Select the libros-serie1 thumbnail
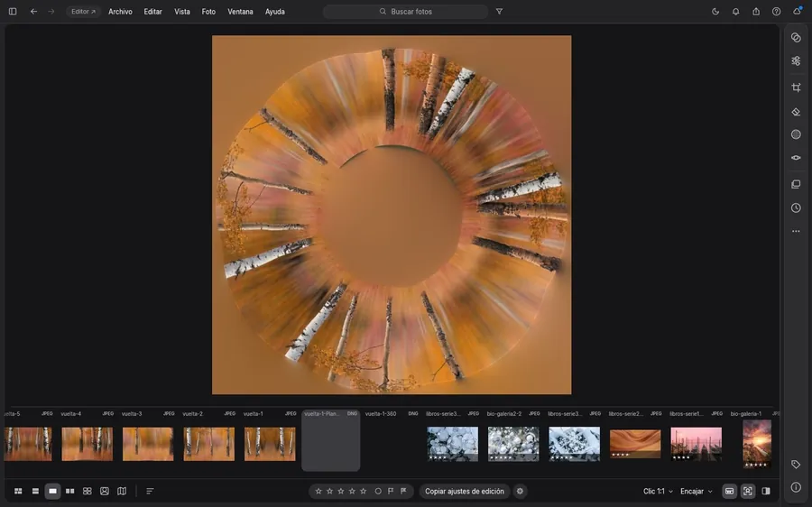This screenshot has height=507, width=812. point(696,444)
